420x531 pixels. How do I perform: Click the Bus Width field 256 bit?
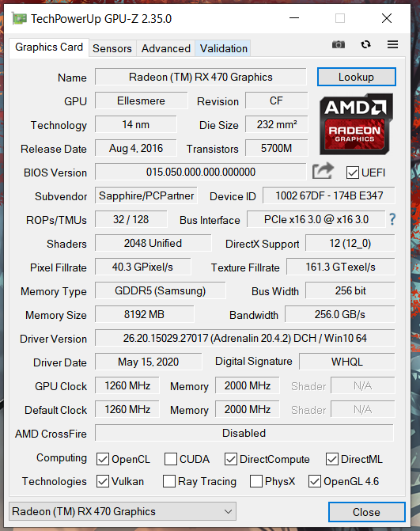coord(350,290)
